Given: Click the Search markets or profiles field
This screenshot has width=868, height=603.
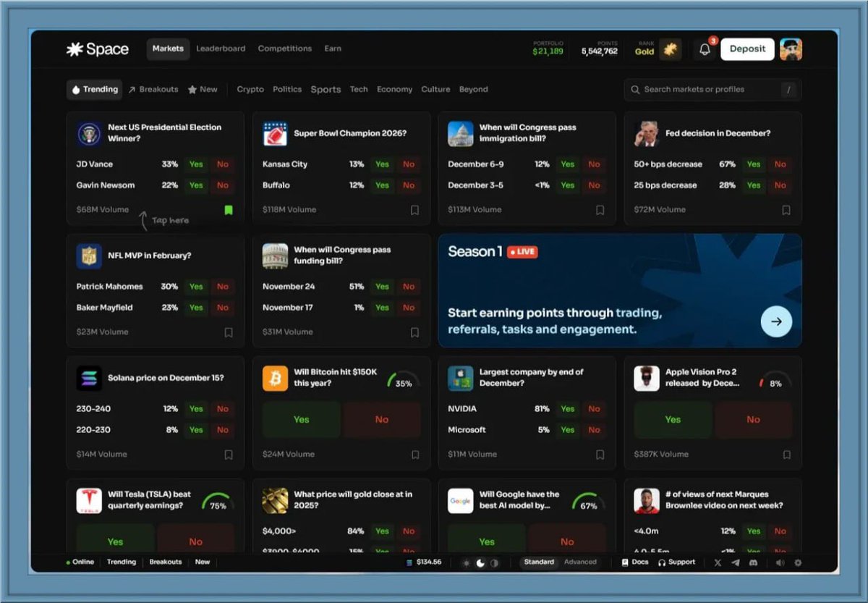Looking at the screenshot, I should coord(712,90).
